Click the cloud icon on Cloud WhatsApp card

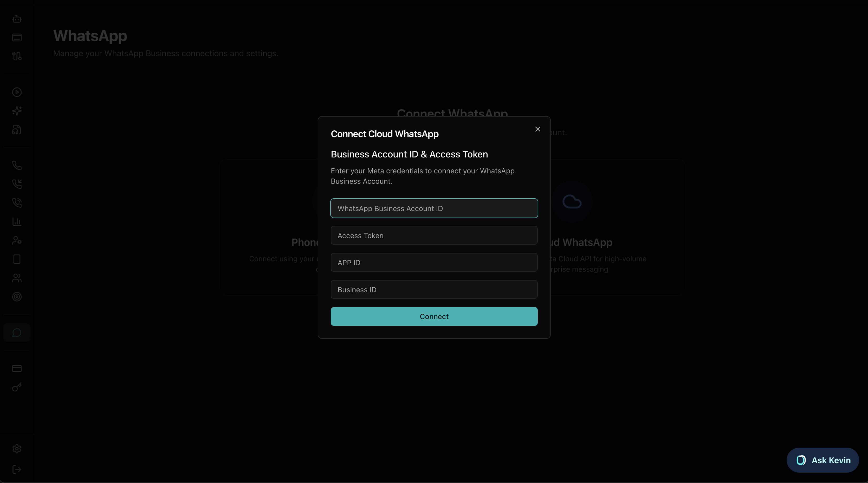[572, 202]
